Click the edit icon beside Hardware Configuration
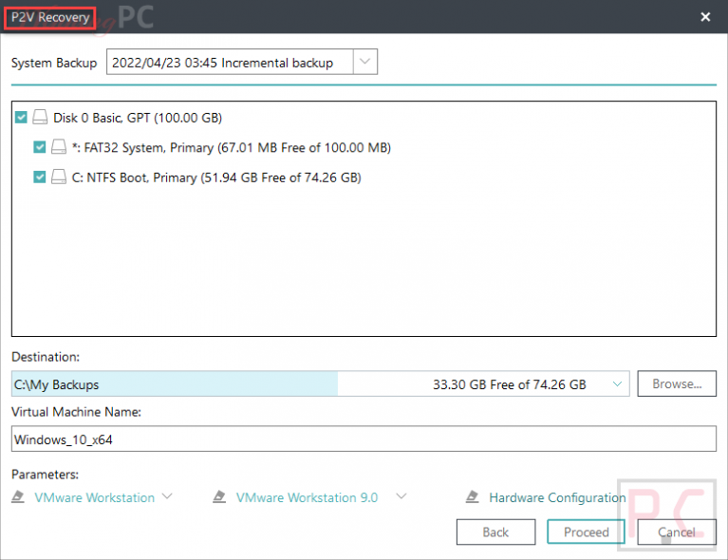This screenshot has width=728, height=560. pos(472,496)
